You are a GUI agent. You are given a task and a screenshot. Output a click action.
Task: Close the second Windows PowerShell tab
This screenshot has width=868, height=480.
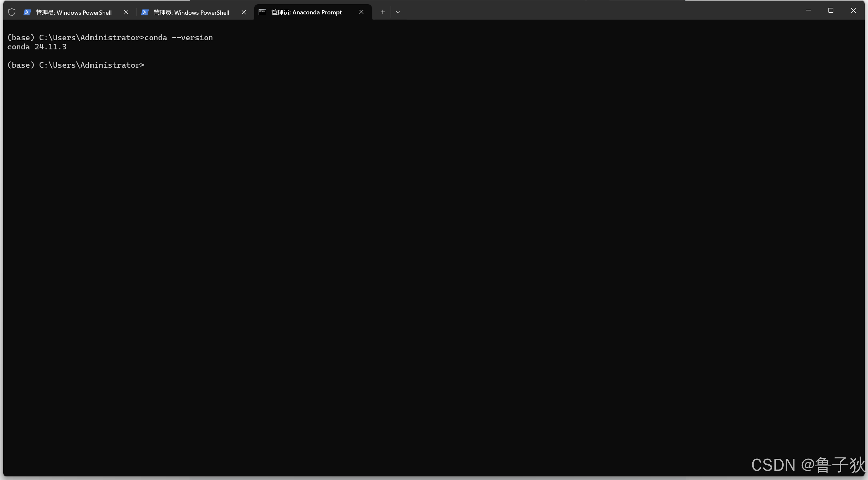243,12
